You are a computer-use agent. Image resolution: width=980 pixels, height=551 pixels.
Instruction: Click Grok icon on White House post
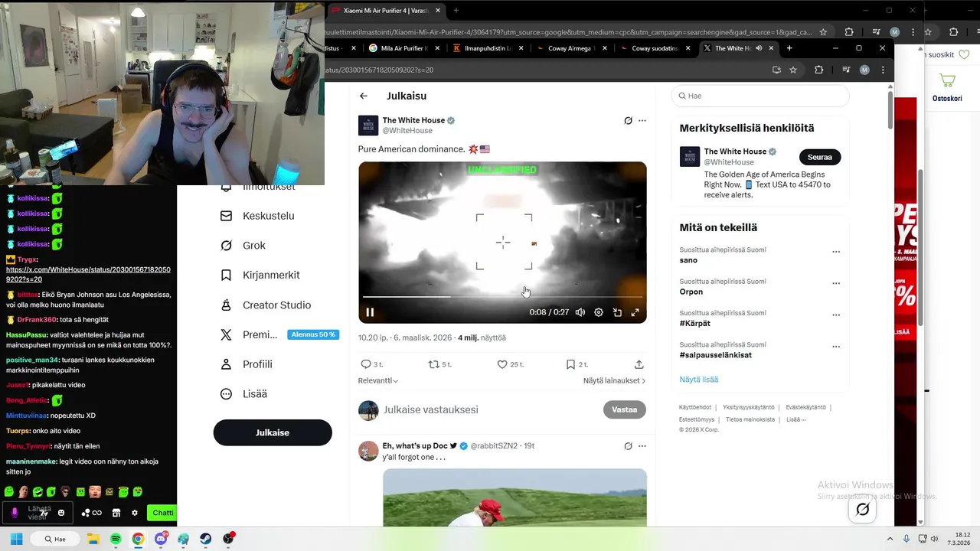click(x=628, y=120)
